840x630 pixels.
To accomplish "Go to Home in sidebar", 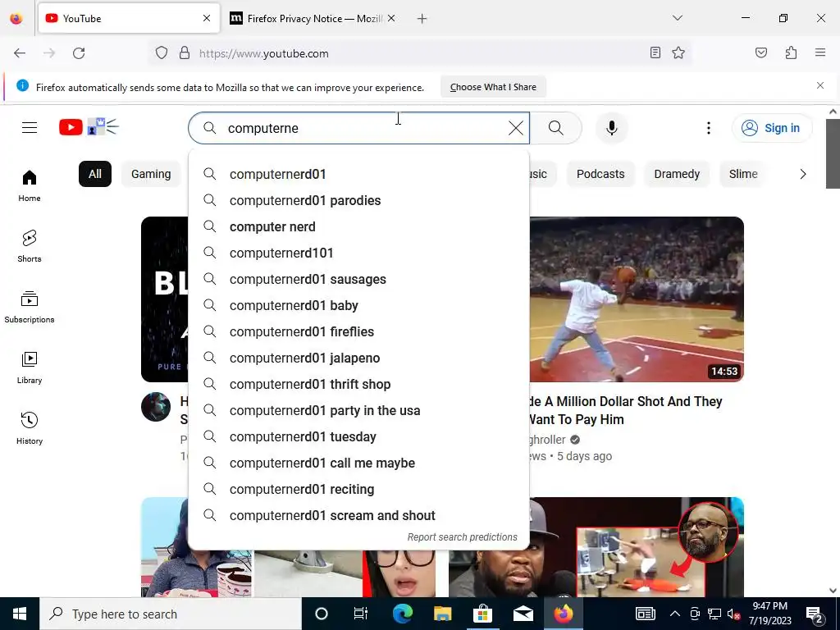I will point(30,186).
